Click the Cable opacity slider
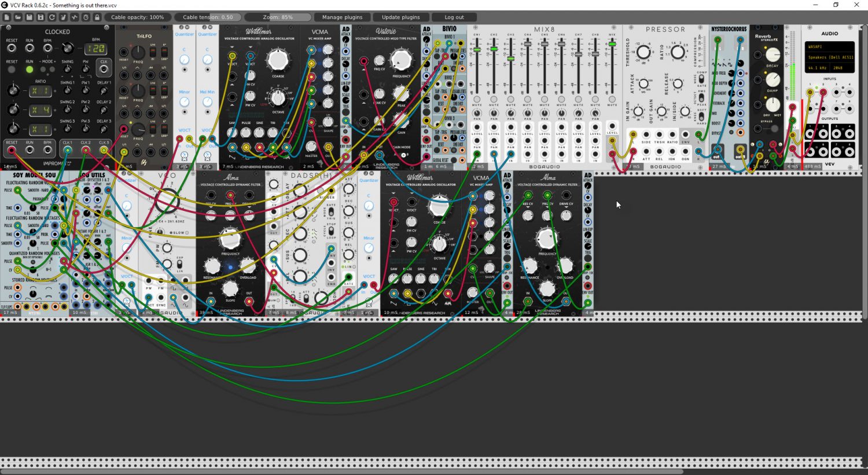868x475 pixels. click(137, 17)
